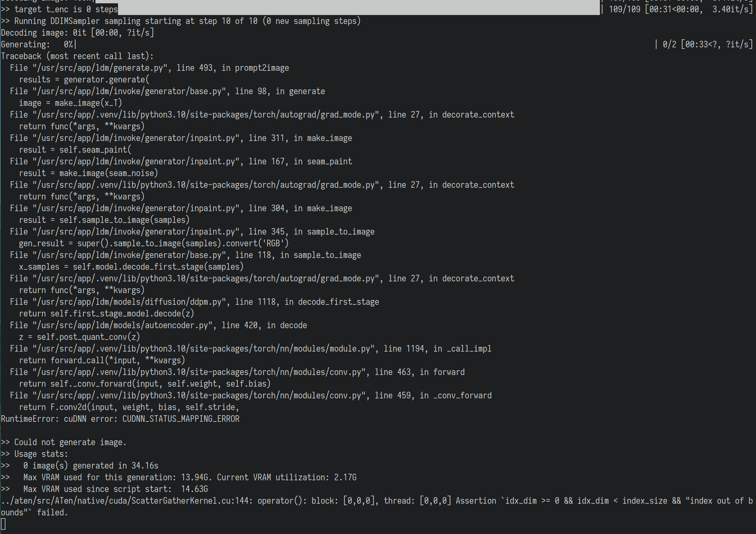
Task: Click "z = self.post_quant_conv(z)" code line
Action: 79,337
